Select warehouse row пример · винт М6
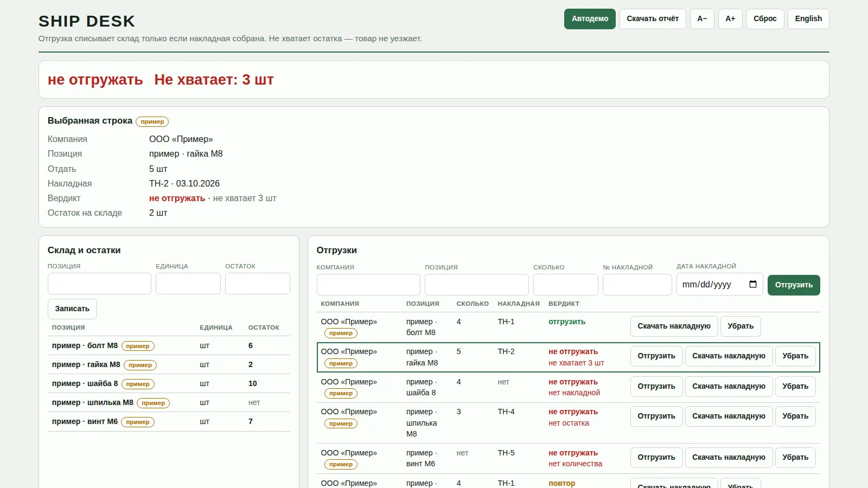This screenshot has width=868, height=488. [169, 422]
